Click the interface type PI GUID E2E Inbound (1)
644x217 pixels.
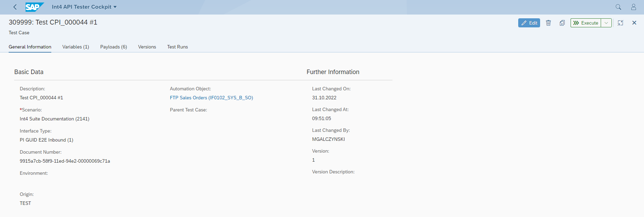tap(46, 140)
